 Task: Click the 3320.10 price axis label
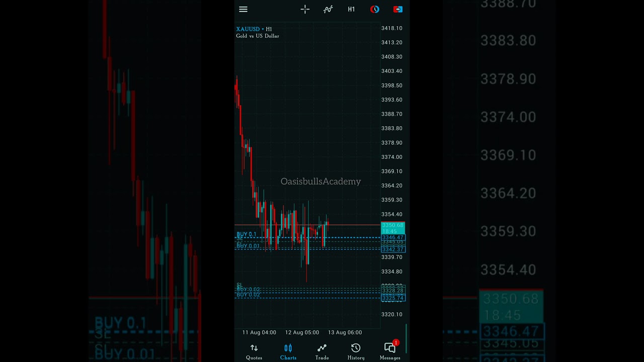pos(392,315)
